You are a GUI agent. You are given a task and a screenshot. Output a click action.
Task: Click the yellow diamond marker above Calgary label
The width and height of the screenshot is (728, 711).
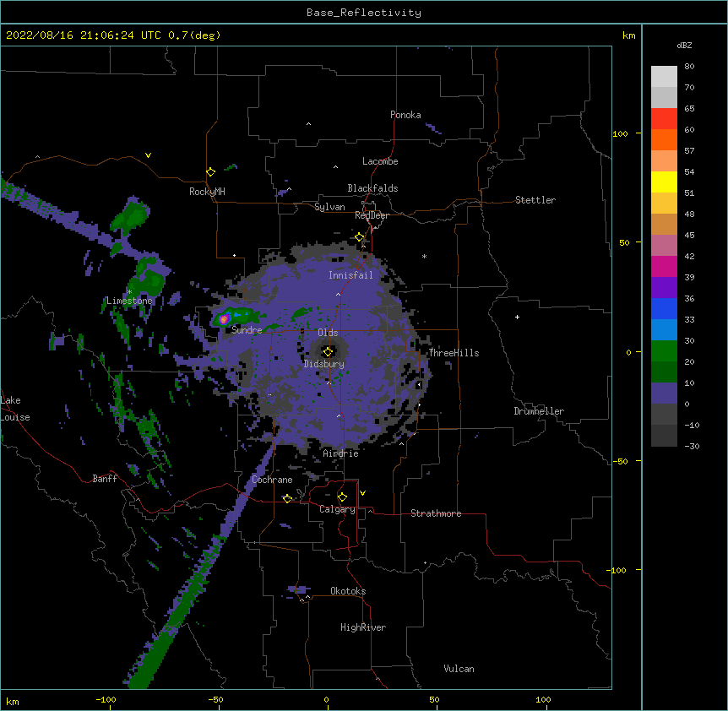click(342, 497)
